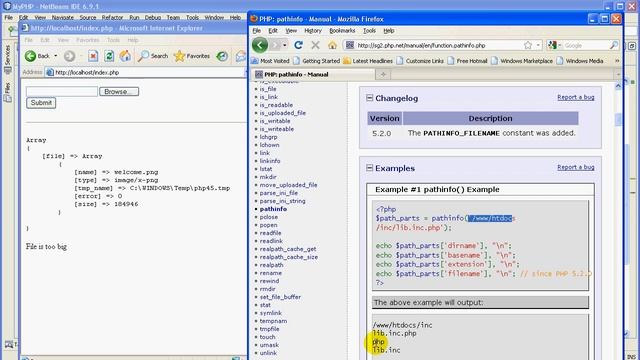The height and width of the screenshot is (360, 640).
Task: Open realpath_cache_size function link
Action: 289,257
